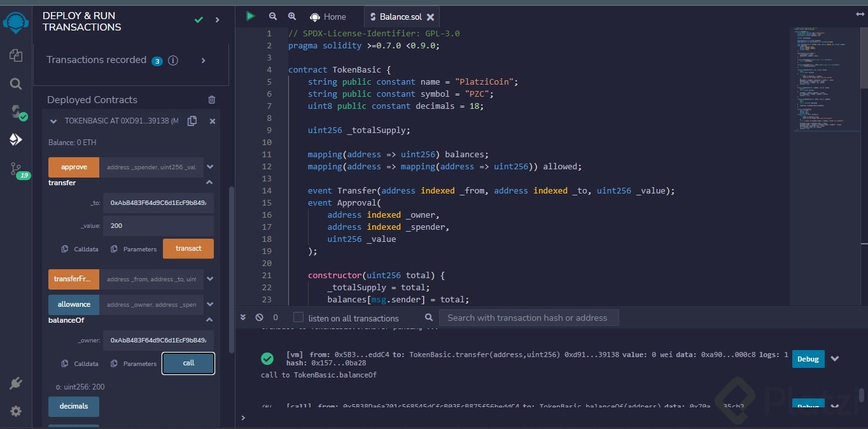
Task: Click the "call to TokenBasic.balanceOf" log text
Action: [319, 375]
